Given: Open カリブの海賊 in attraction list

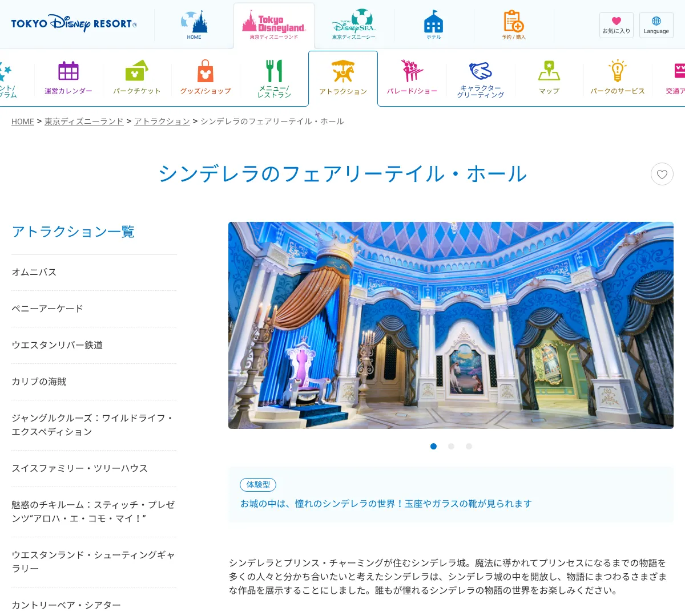Looking at the screenshot, I should (x=94, y=382).
